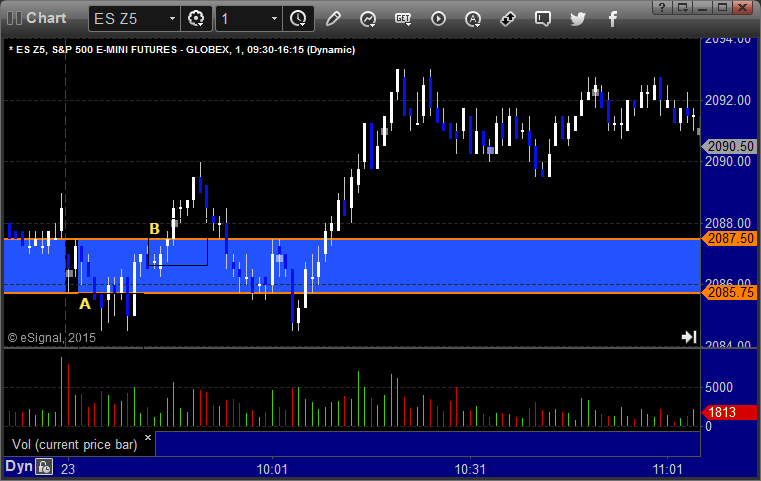Click the 2090.00 price axis label

(x=728, y=161)
